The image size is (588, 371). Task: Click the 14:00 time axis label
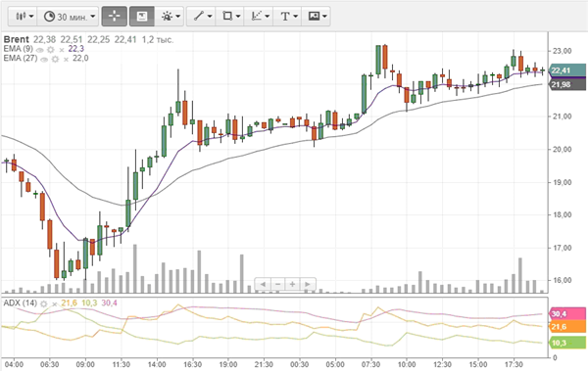click(157, 364)
